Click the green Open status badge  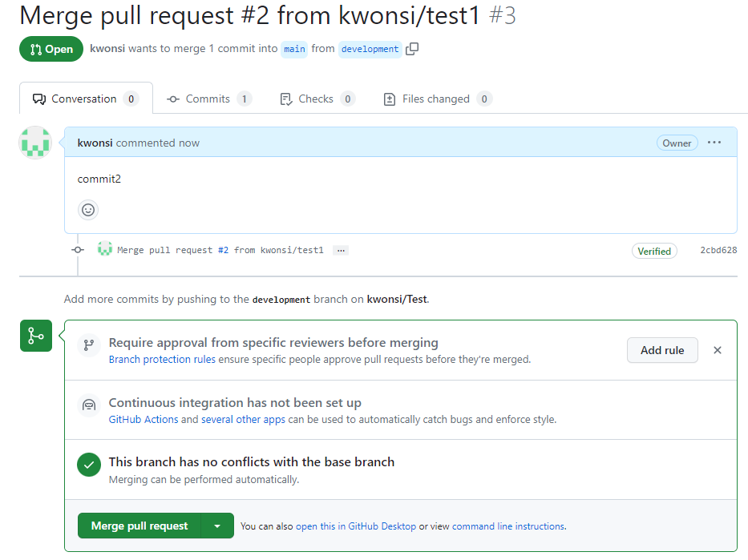point(51,49)
